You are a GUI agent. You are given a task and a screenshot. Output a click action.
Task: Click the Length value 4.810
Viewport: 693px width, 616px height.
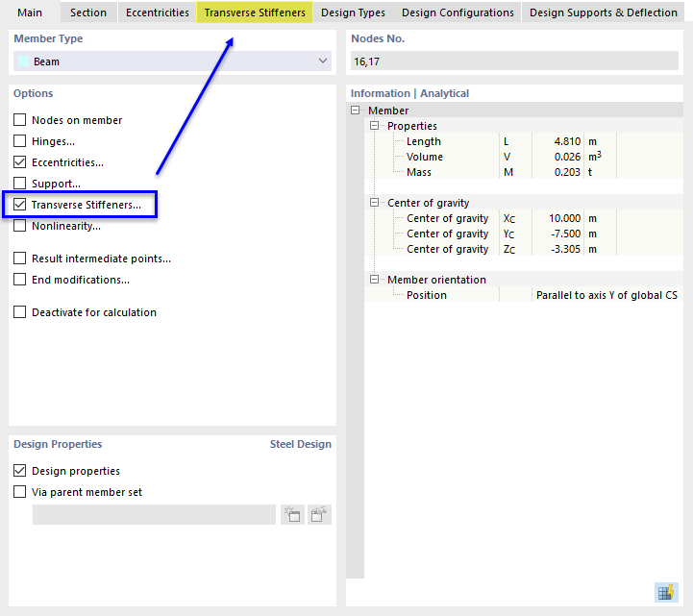(567, 141)
